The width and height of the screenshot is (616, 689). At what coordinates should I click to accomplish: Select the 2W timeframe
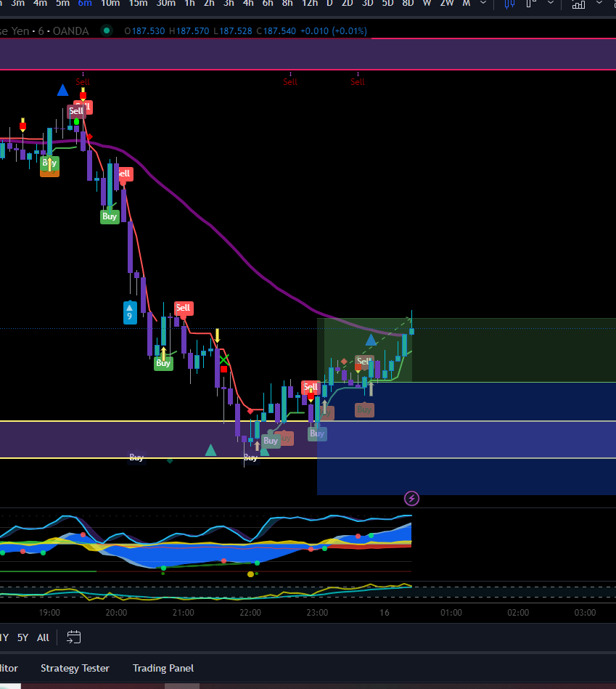[447, 4]
